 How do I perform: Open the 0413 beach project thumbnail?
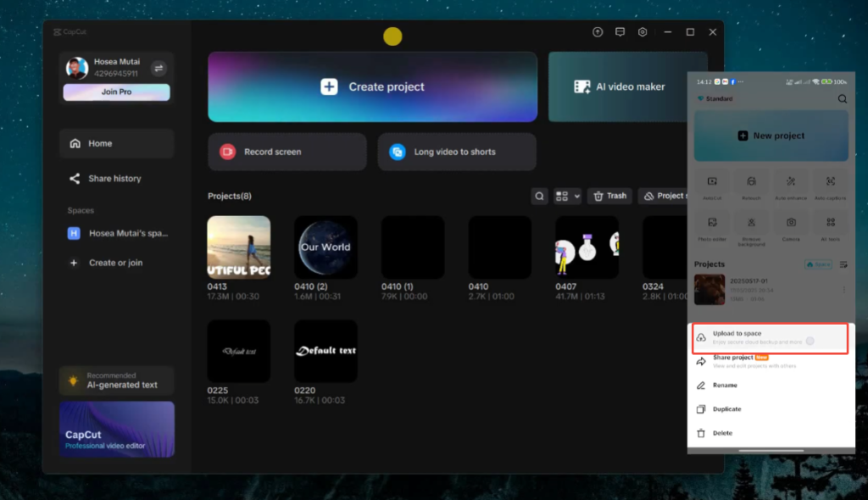(239, 247)
